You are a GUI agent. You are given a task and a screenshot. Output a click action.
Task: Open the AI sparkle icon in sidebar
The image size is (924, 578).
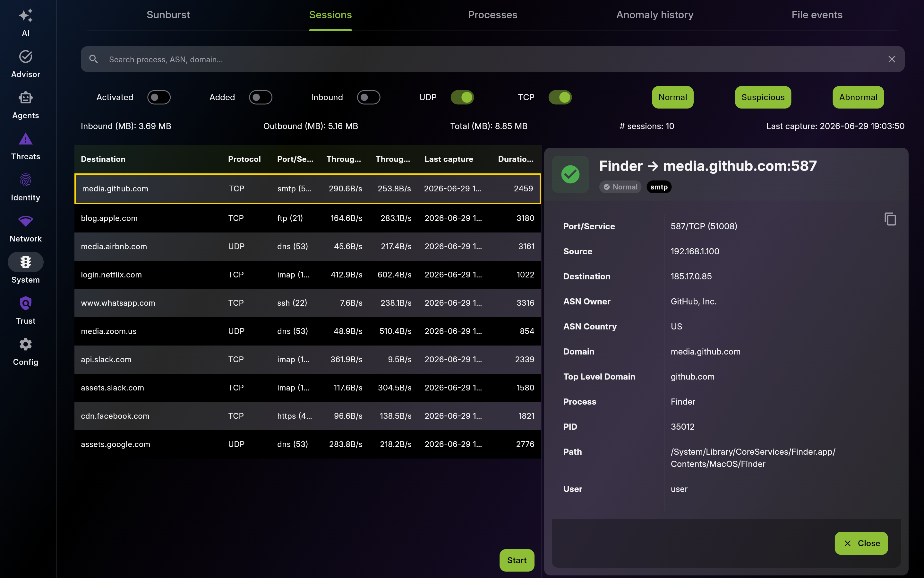point(26,16)
